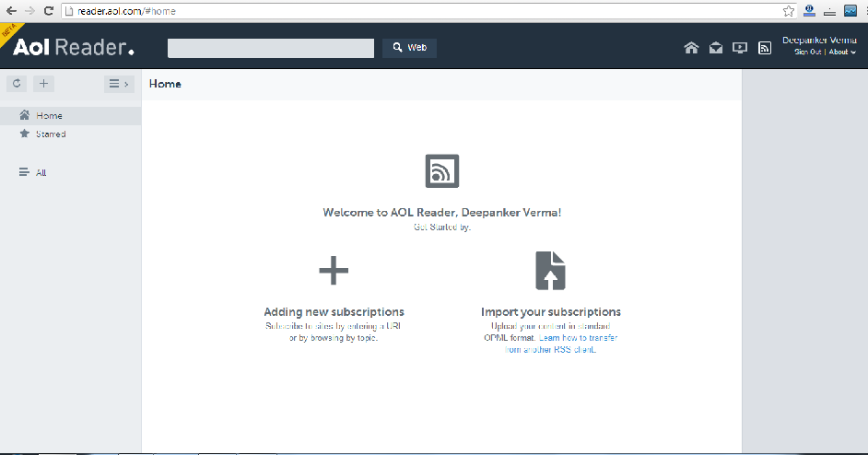The image size is (868, 455).
Task: Click the search text field in header
Action: (271, 48)
